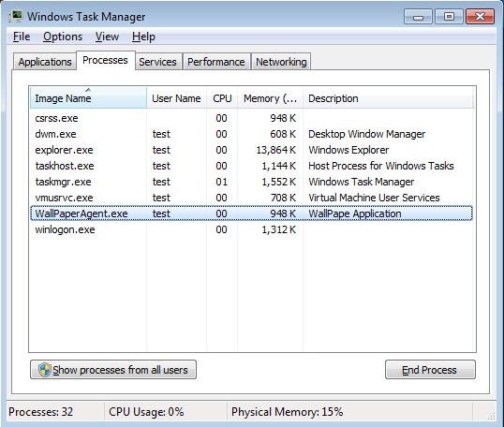Maximize the Windows Task Manager window
The width and height of the screenshot is (504, 427).
tap(449, 16)
